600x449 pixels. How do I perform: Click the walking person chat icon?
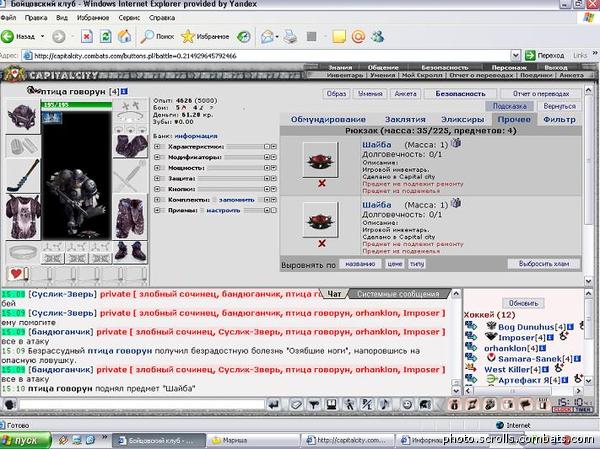coord(349,405)
